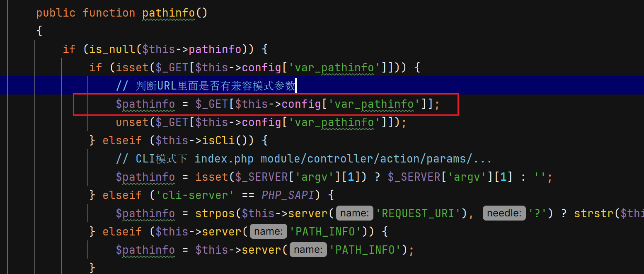Click the public keyword
644x274 pixels.
tap(56, 13)
